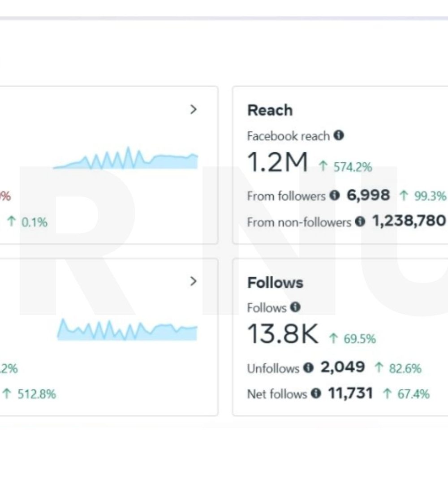The image size is (448, 484).
Task: Click the 6,998 from followers number
Action: 368,195
